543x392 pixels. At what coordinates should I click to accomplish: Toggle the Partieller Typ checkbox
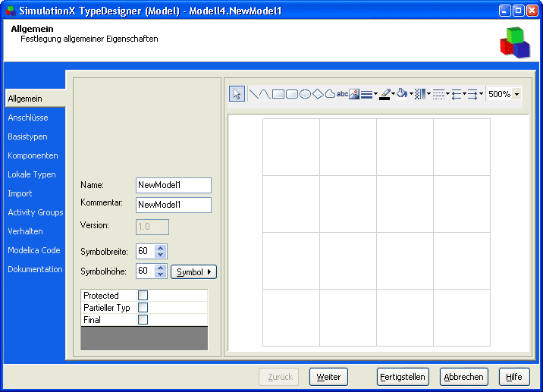coord(143,308)
